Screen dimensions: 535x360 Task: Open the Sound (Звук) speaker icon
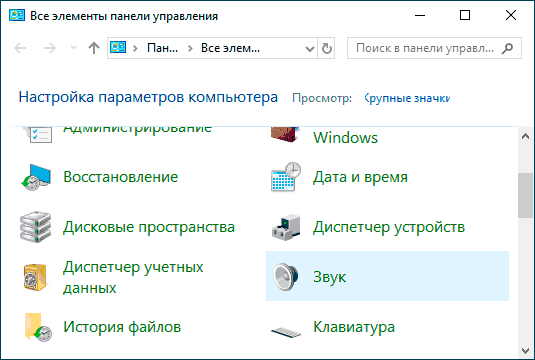pyautogui.click(x=286, y=276)
